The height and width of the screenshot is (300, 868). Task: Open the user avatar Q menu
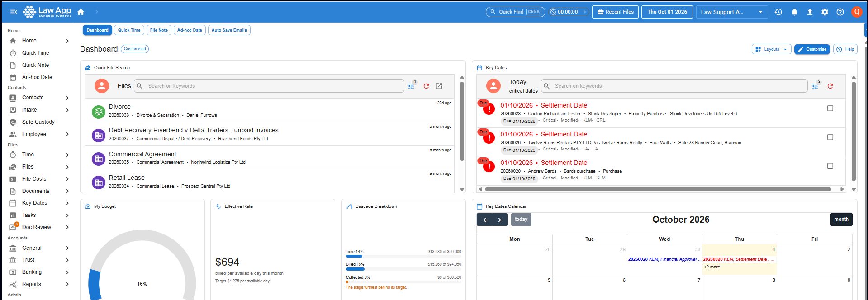coord(857,12)
